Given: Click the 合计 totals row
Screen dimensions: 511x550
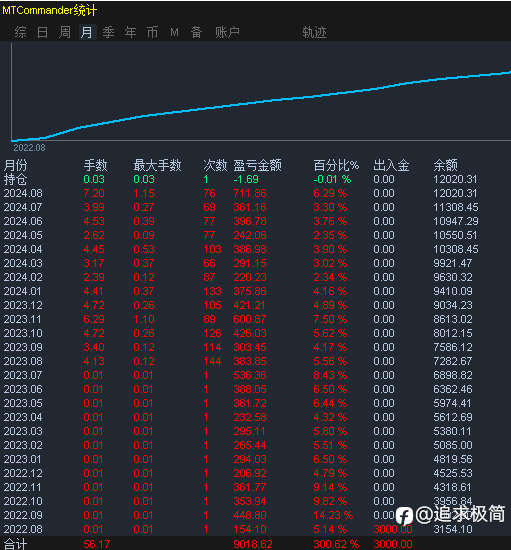Looking at the screenshot, I should 255,544.
